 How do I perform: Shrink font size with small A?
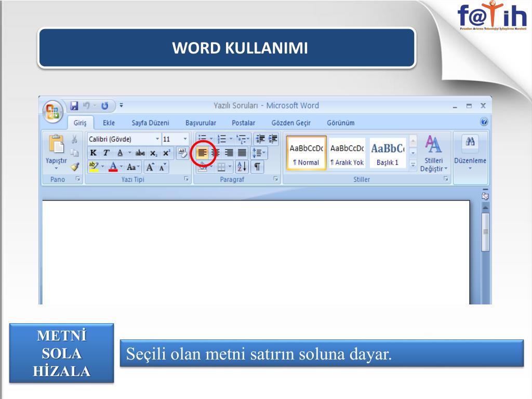tap(163, 167)
